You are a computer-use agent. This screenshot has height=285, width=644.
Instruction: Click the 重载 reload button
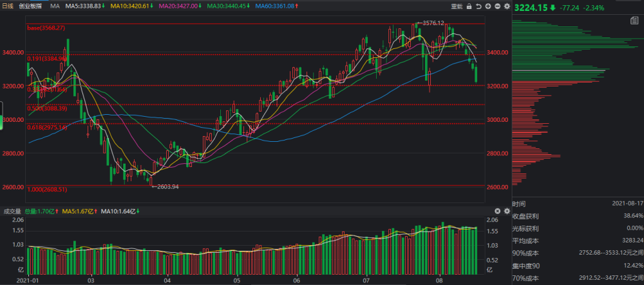tap(457, 6)
